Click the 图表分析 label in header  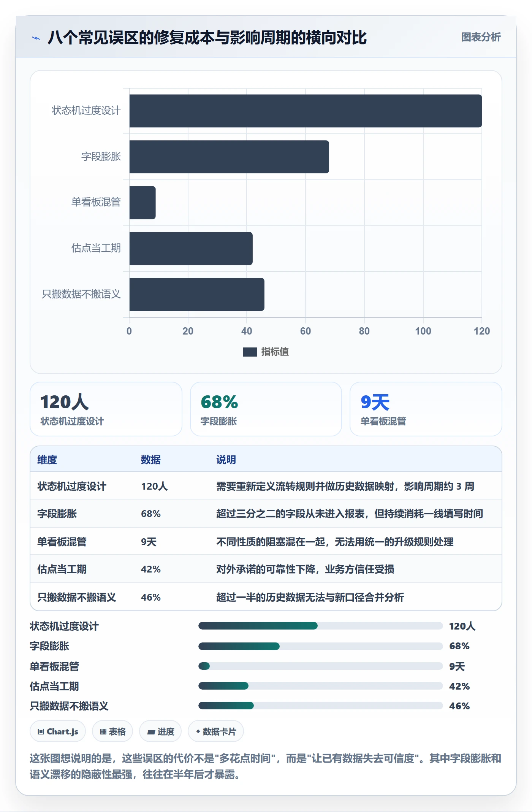(481, 37)
